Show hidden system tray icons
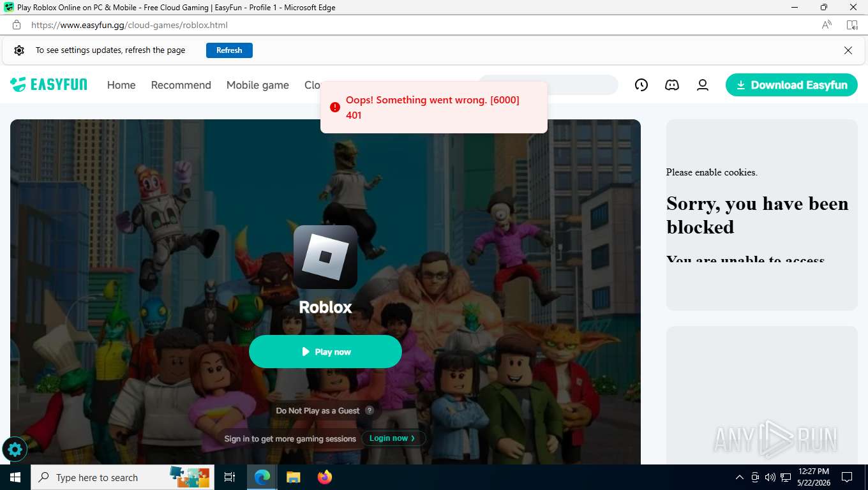Screen dimensions: 868x490 (740, 477)
